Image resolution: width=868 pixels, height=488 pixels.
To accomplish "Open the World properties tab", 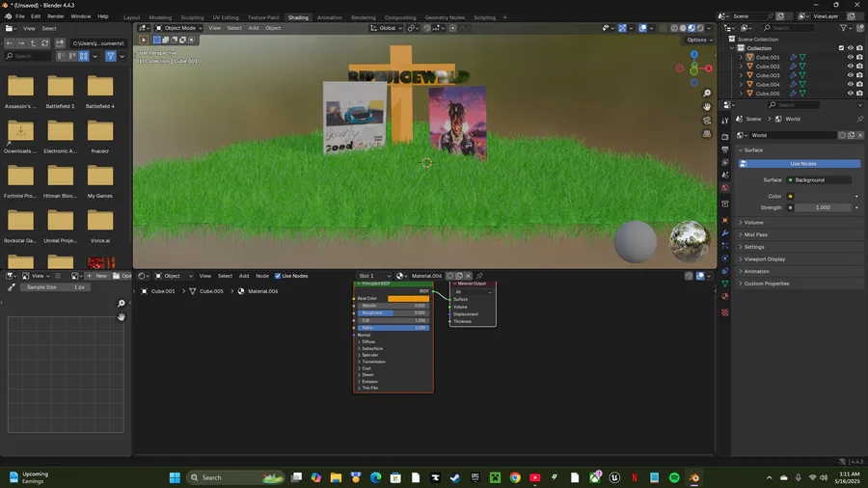I will [x=725, y=188].
